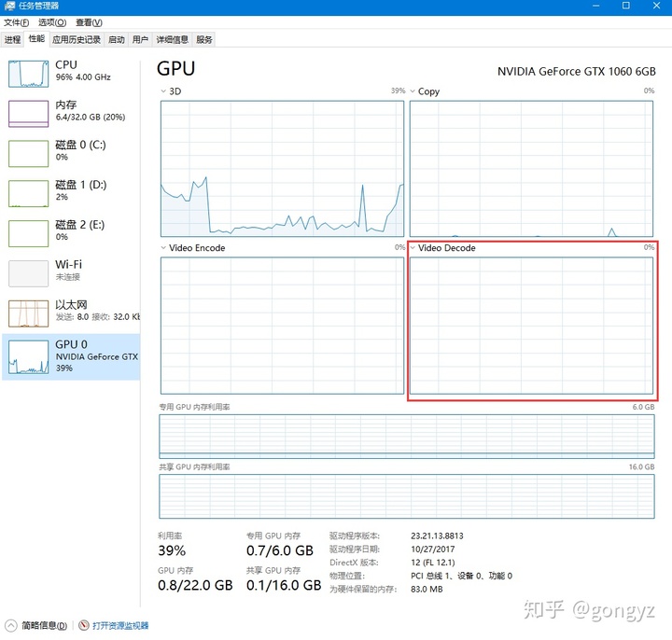
Task: Click the Video Encode usage graph
Action: [x=282, y=326]
